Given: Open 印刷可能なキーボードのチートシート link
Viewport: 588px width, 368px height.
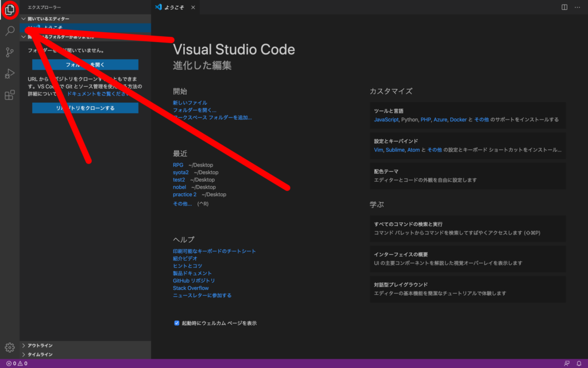Looking at the screenshot, I should 214,251.
